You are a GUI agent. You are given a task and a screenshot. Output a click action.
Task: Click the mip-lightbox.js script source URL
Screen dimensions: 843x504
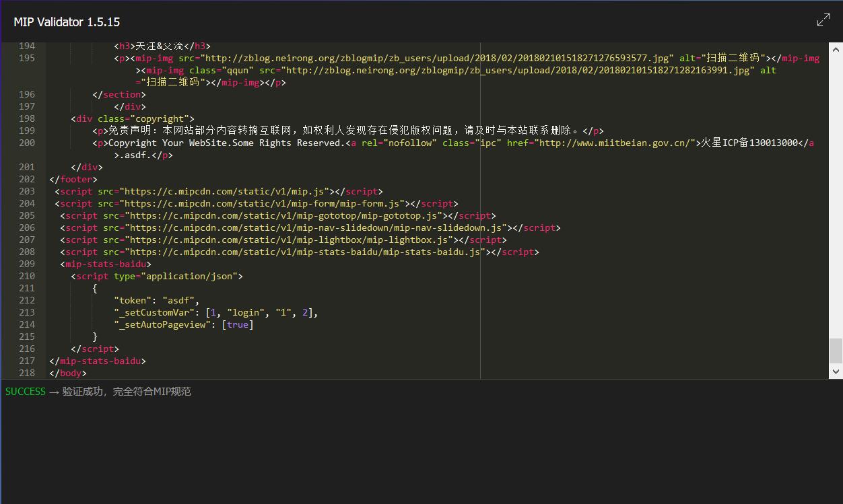pos(289,240)
